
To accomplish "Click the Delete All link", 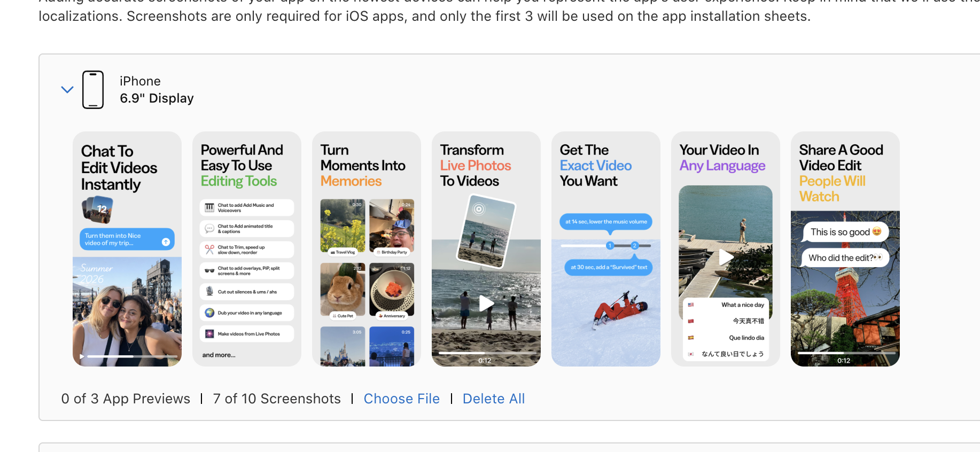I will 494,399.
